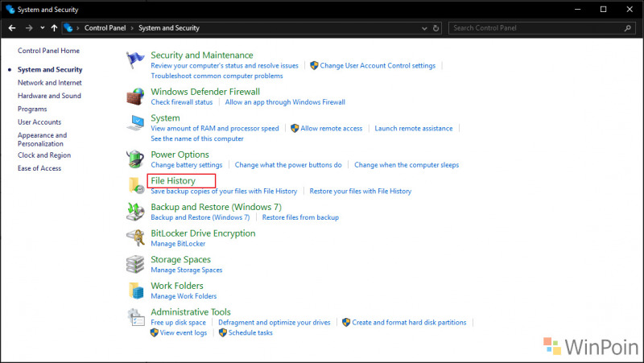
Task: Click shield icon beside Schedule tasks
Action: pos(223,332)
